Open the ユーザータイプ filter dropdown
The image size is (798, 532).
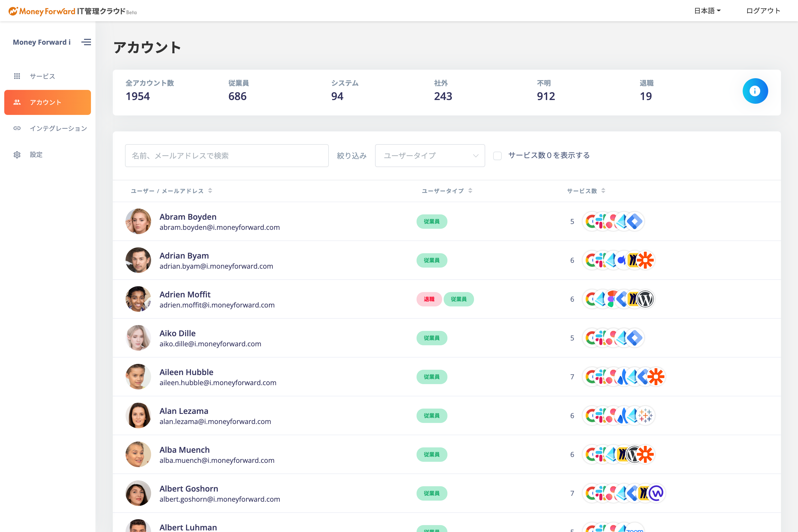coord(430,156)
